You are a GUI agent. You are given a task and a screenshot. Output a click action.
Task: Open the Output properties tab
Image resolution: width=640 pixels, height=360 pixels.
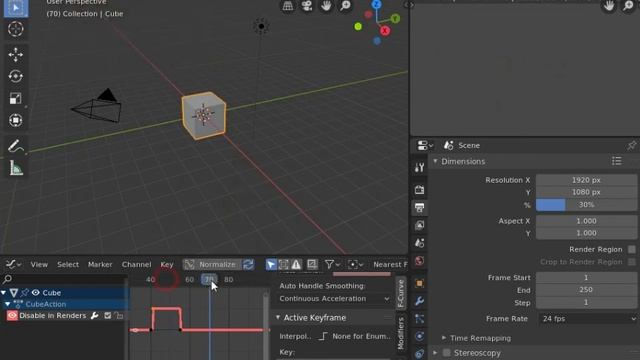420,207
